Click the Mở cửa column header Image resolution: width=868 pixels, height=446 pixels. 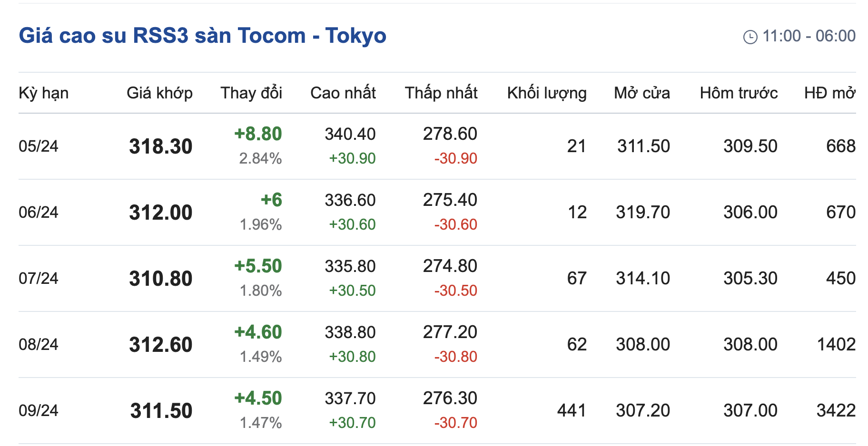(x=641, y=93)
